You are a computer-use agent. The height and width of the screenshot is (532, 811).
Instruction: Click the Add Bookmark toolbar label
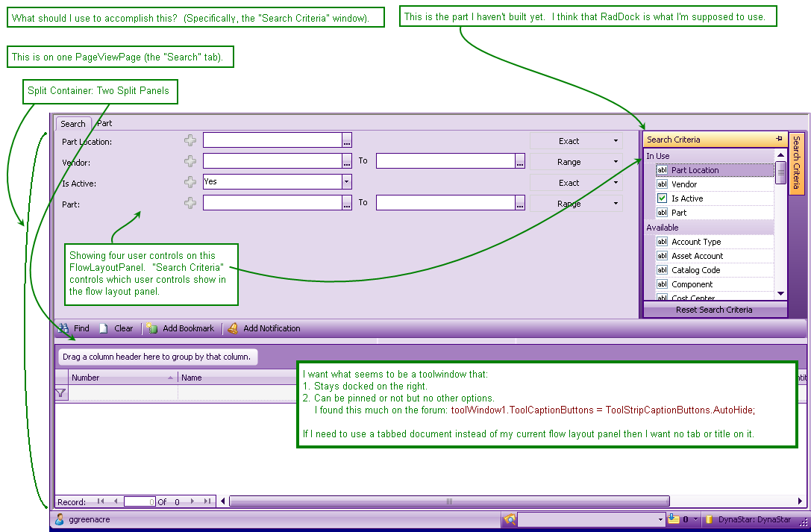tap(188, 328)
